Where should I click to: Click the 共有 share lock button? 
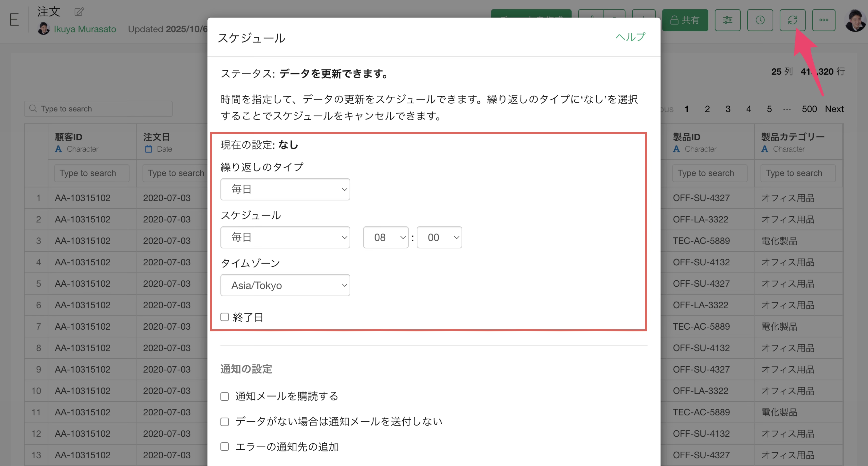coord(685,20)
